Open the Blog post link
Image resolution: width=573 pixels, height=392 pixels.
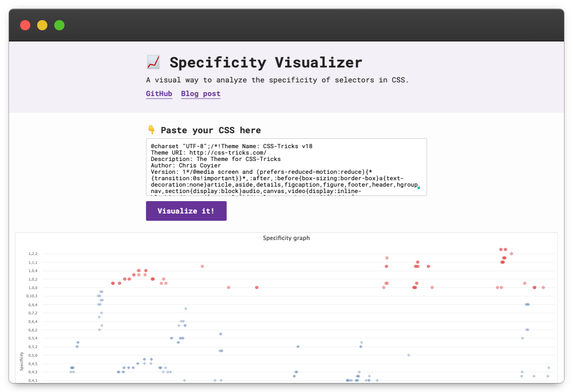coord(201,94)
